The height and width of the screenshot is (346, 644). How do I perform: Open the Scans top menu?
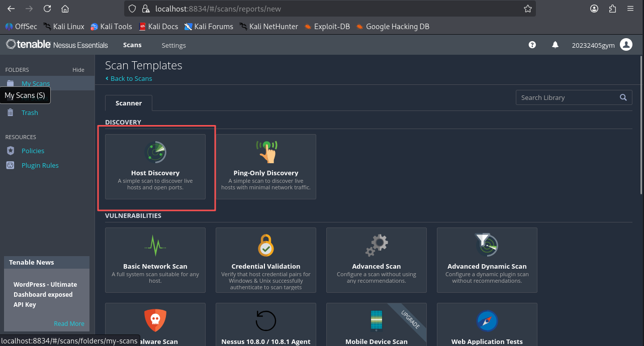tap(132, 45)
